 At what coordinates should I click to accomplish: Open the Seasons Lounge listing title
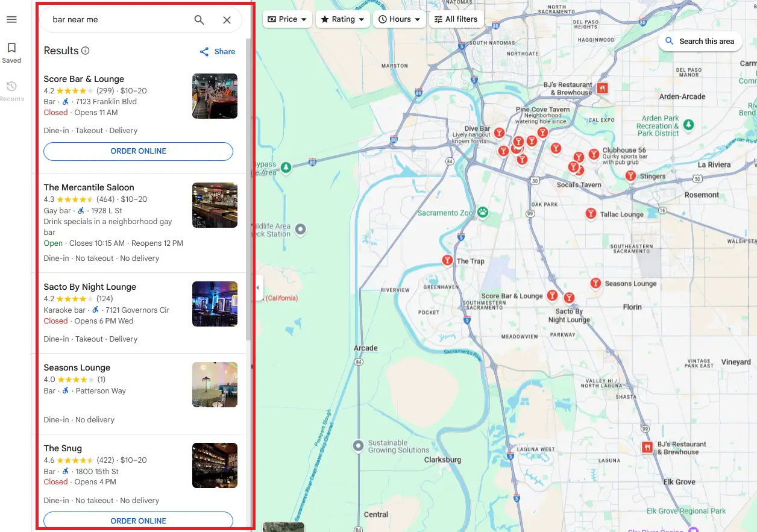[77, 368]
